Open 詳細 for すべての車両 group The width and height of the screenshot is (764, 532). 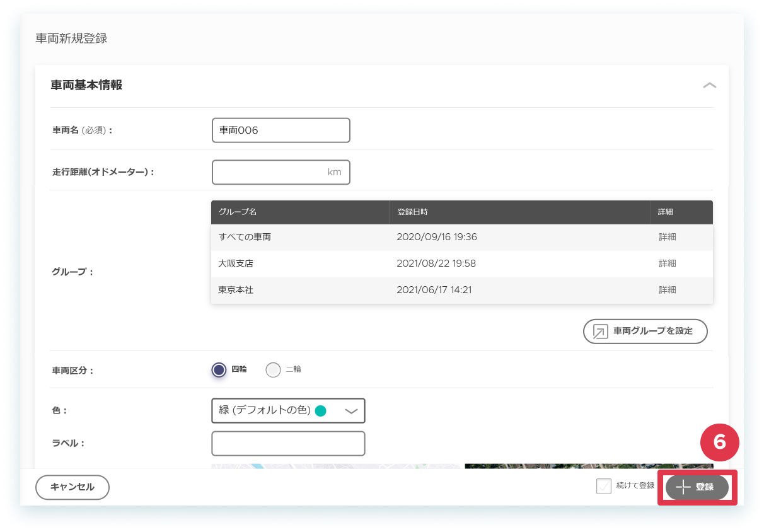(668, 237)
